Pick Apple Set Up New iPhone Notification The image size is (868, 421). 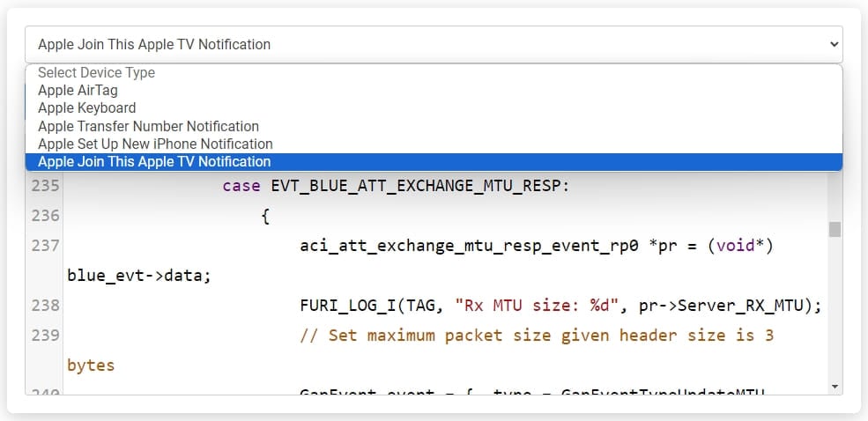(434, 144)
